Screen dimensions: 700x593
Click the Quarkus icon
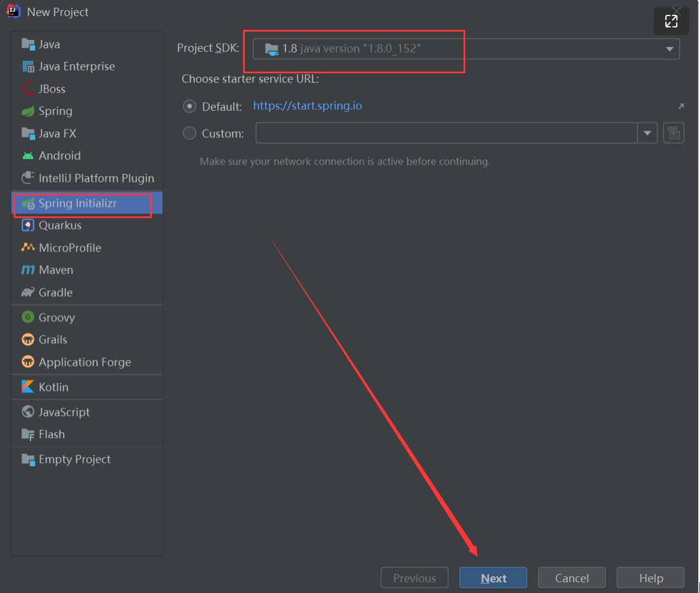28,225
